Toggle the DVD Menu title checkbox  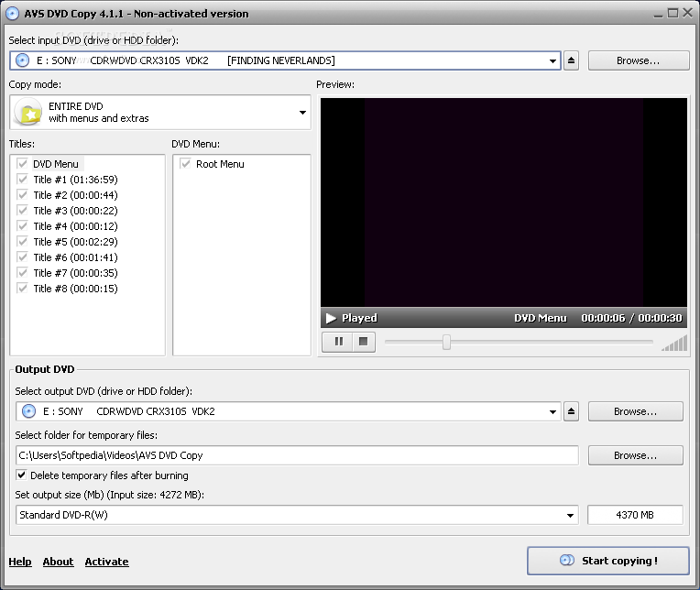pos(22,164)
